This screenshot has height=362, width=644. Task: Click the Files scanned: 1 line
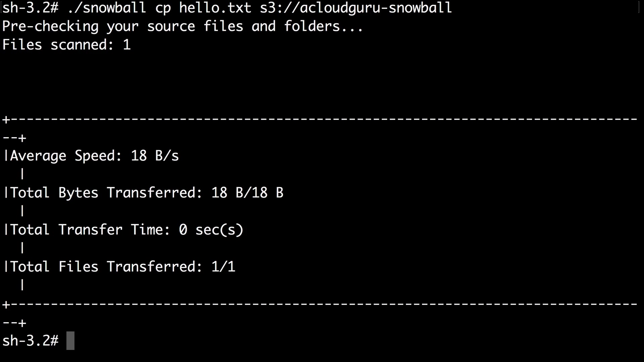tap(66, 45)
